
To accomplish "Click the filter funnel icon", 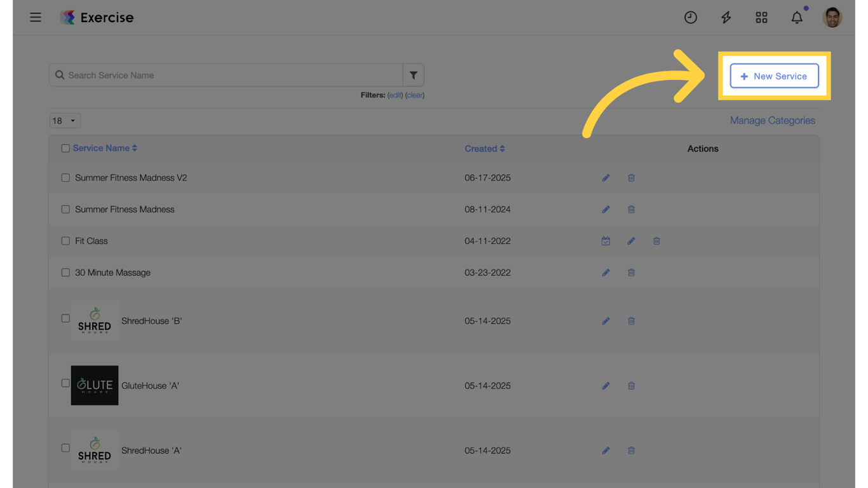I will coord(414,75).
